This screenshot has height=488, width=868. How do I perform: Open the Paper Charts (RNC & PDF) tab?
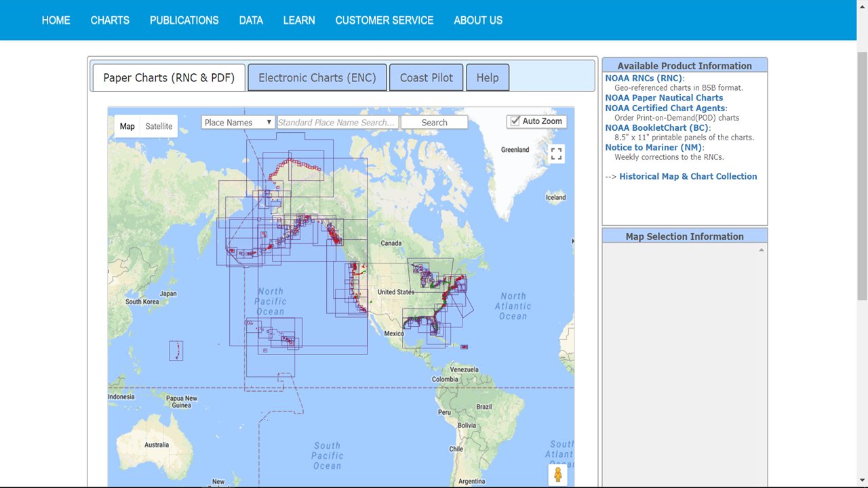point(169,77)
